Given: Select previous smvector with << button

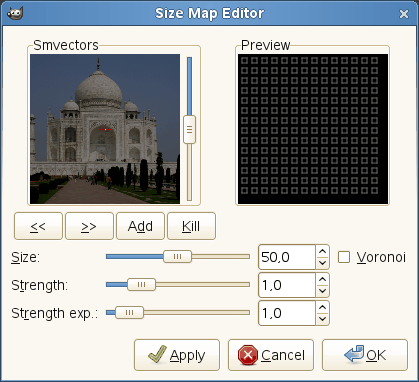Looking at the screenshot, I should 38,226.
